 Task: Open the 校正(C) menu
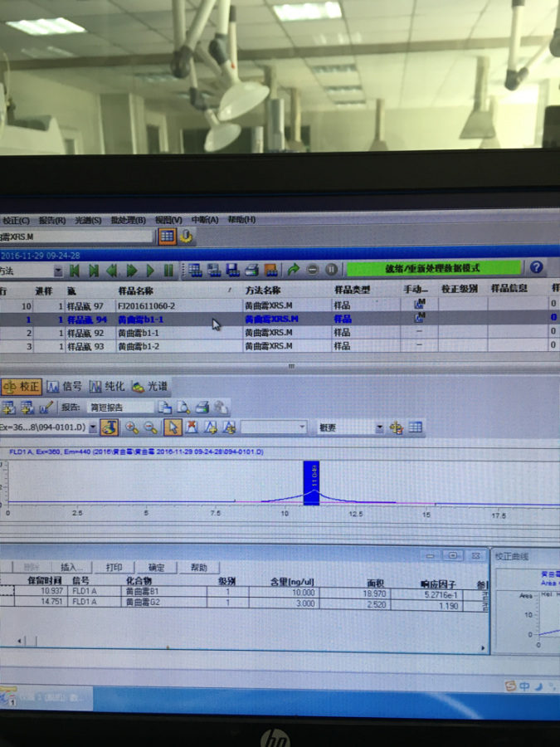[15, 220]
